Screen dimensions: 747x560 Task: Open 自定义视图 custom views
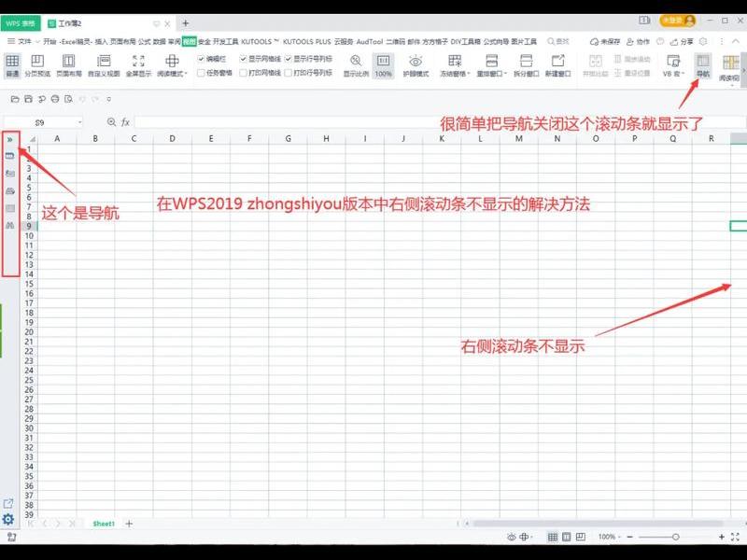pos(104,65)
